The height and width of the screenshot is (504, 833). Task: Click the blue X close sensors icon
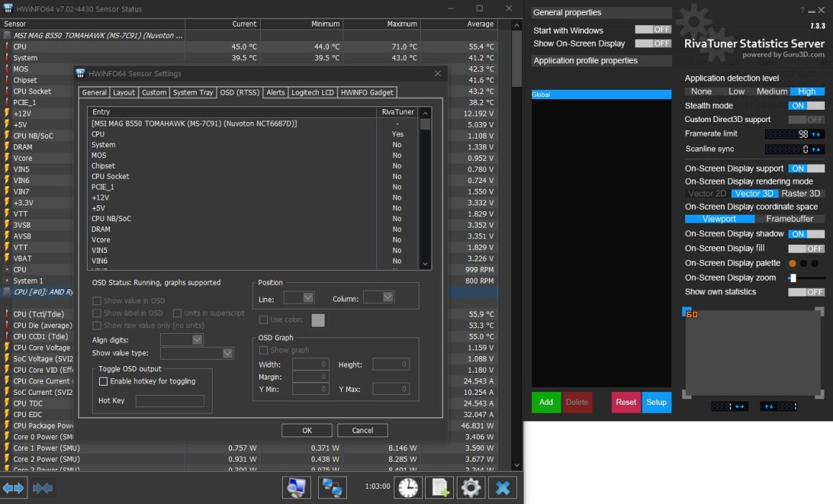(503, 487)
